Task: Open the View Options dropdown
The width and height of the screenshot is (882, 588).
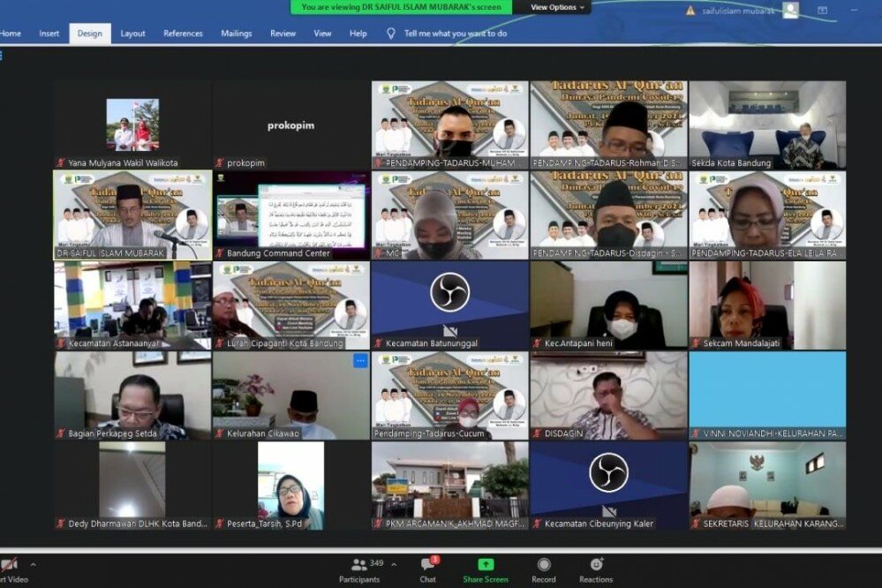Action: click(558, 7)
